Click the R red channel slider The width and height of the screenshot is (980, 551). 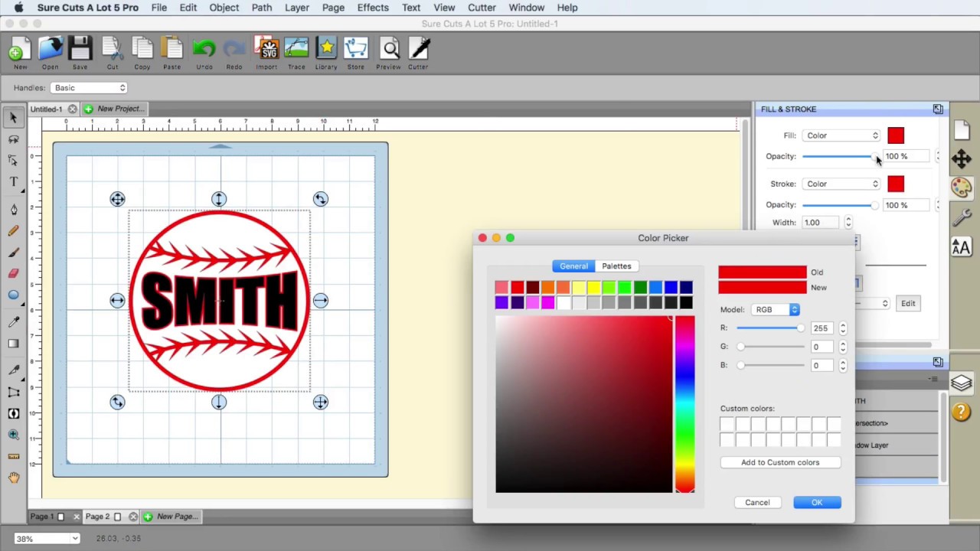(770, 328)
